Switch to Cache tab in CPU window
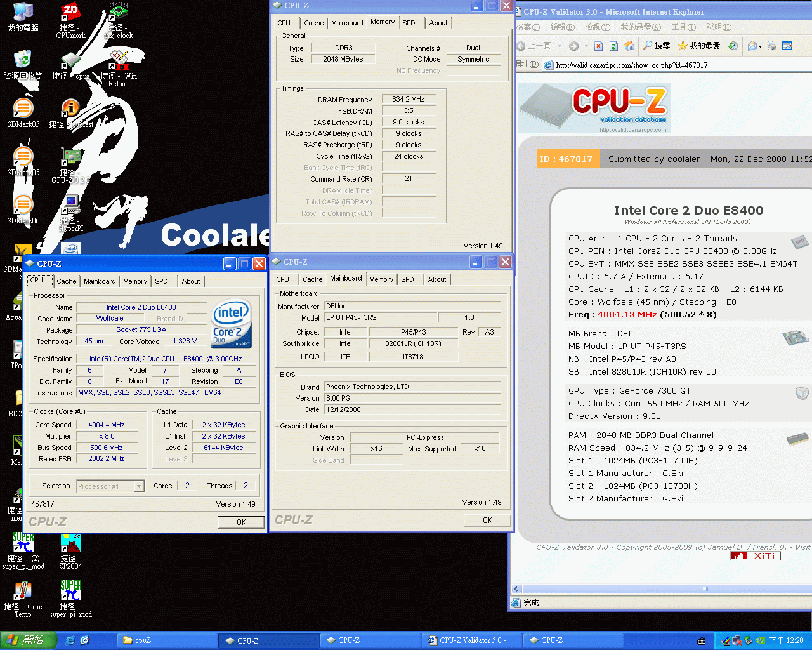Viewport: 812px width, 650px height. click(66, 281)
